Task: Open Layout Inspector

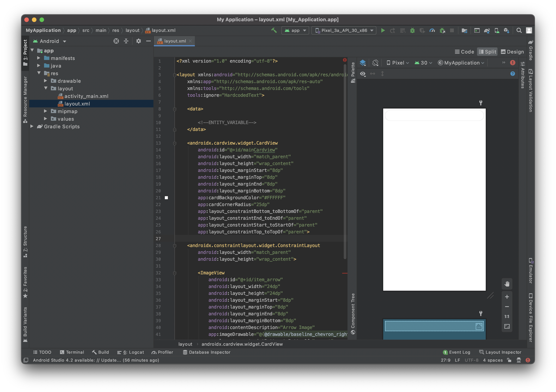Action: coord(500,352)
